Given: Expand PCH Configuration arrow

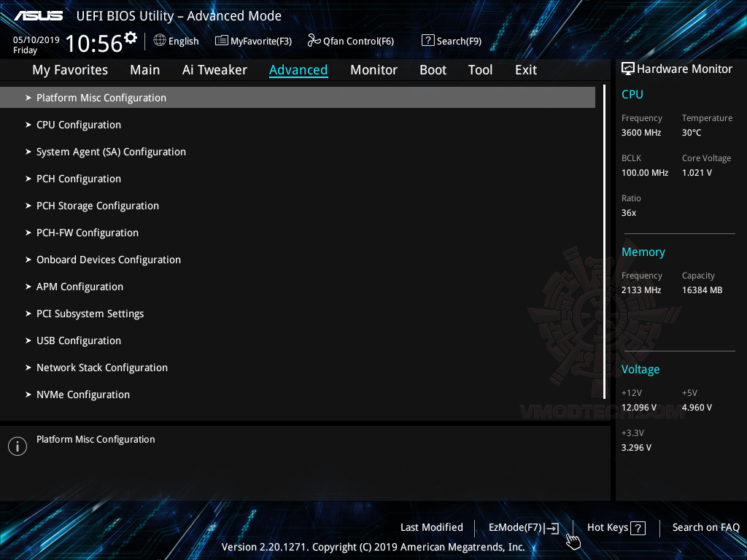Looking at the screenshot, I should click(28, 179).
